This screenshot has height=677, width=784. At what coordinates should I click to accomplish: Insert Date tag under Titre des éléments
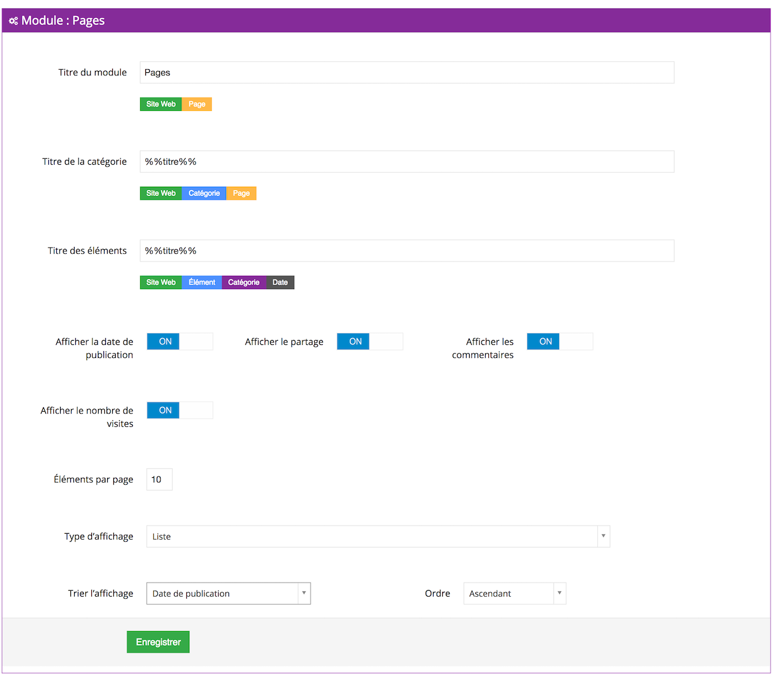pyautogui.click(x=280, y=282)
